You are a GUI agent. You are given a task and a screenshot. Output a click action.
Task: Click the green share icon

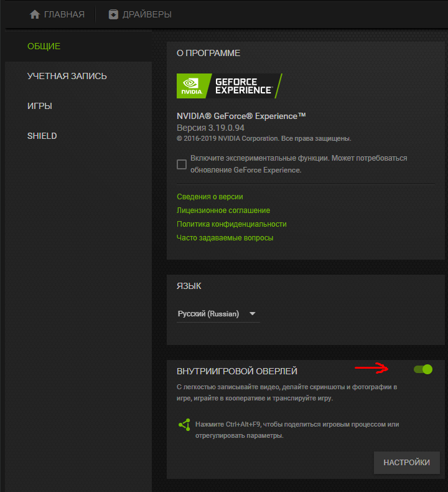coord(184,425)
